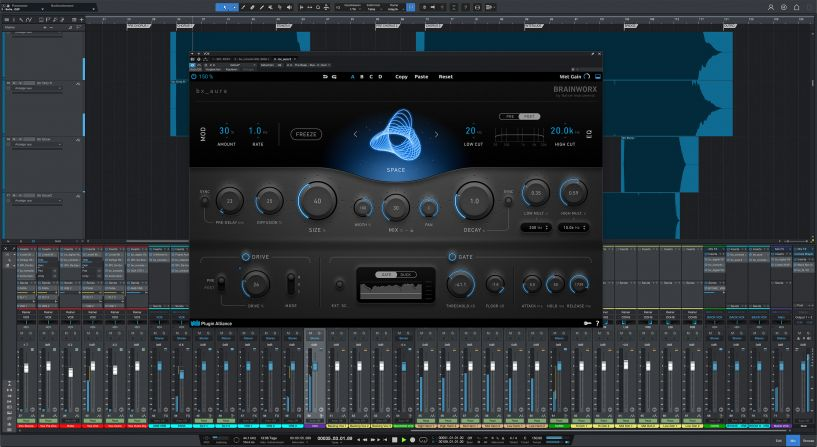Select GATE mode in the gate display
Viewport: 817px width, 447px height.
386,275
